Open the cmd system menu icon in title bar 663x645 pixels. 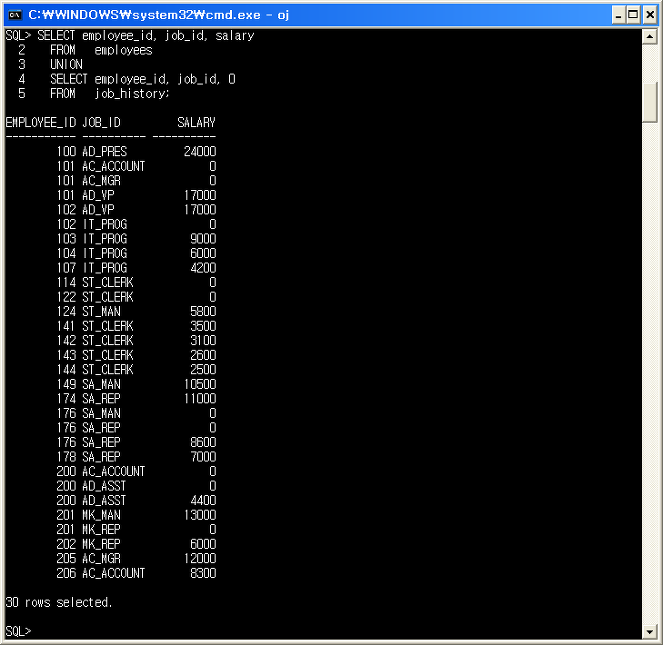point(15,15)
